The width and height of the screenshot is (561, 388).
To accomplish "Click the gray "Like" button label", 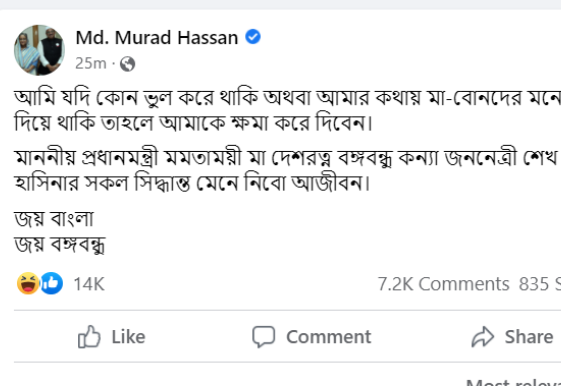I will pos(128,337).
